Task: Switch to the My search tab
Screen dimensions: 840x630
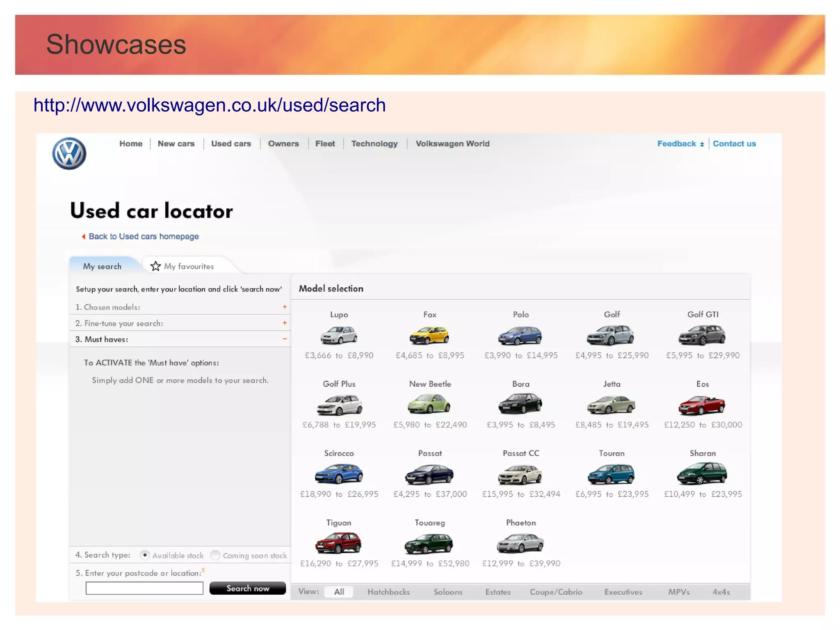Action: 102,266
